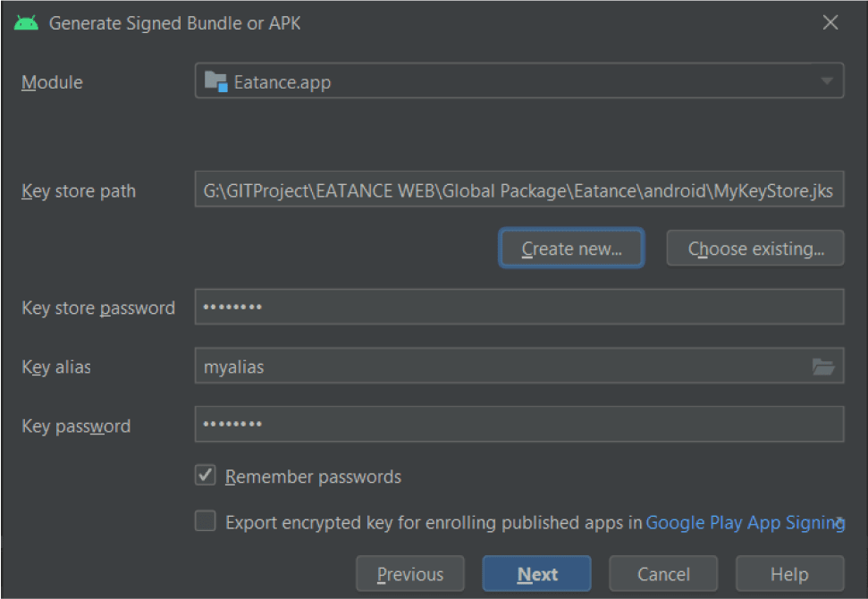
Task: Open the Help button
Action: (x=789, y=574)
